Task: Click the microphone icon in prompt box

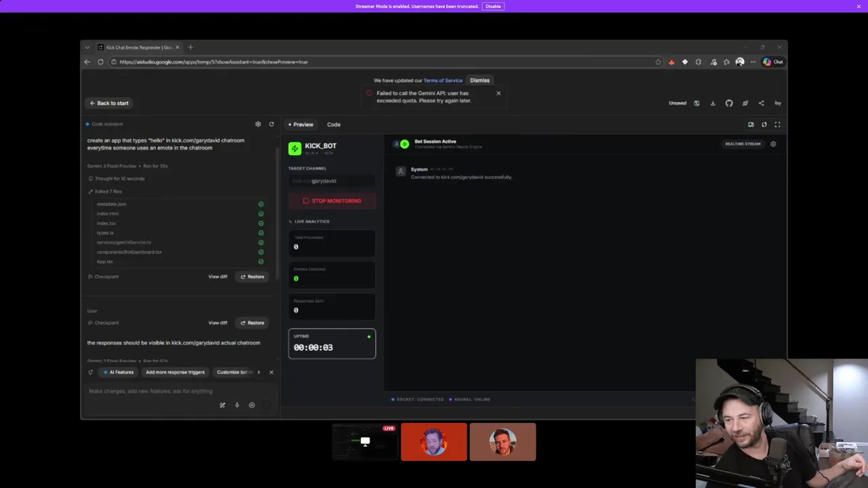Action: pos(237,405)
